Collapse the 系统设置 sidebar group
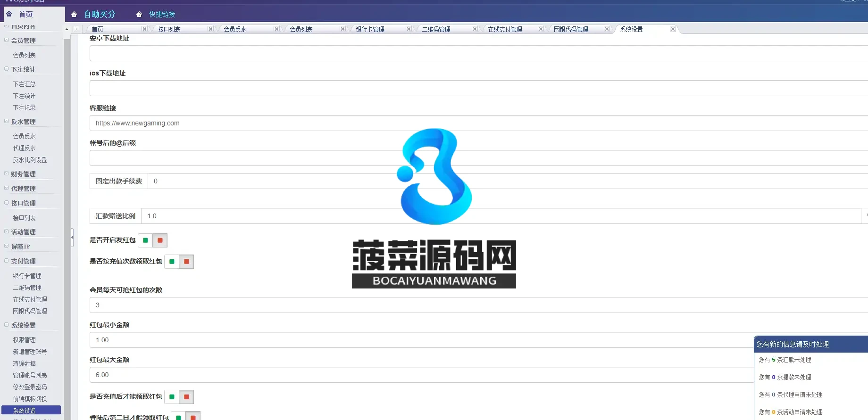Viewport: 868px width, 420px height. [7, 325]
